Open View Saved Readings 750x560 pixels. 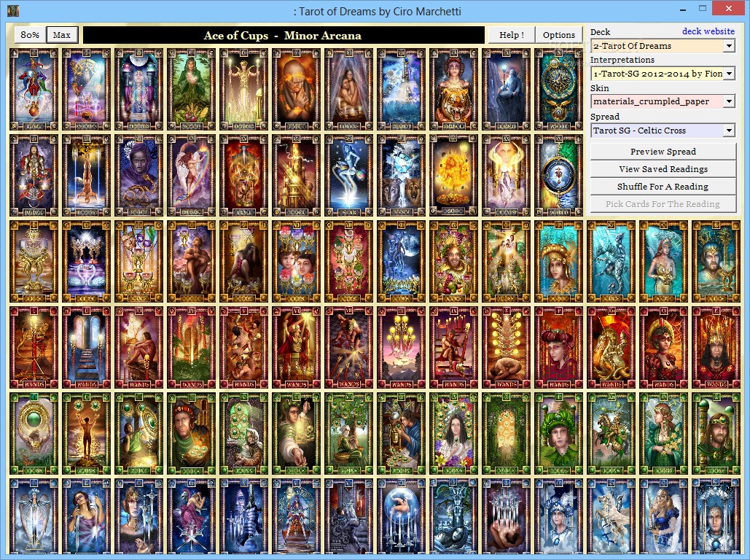(x=663, y=169)
